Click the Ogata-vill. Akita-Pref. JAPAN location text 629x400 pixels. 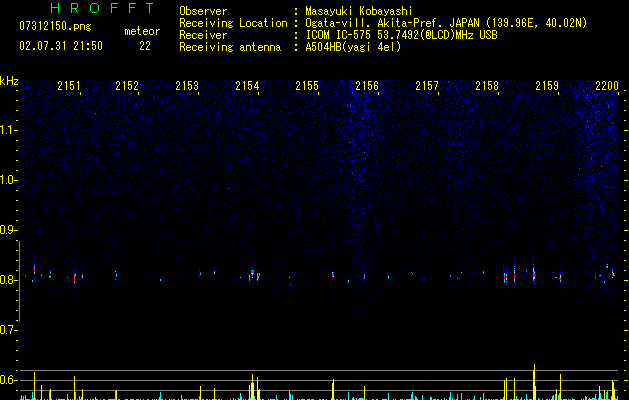(x=446, y=23)
